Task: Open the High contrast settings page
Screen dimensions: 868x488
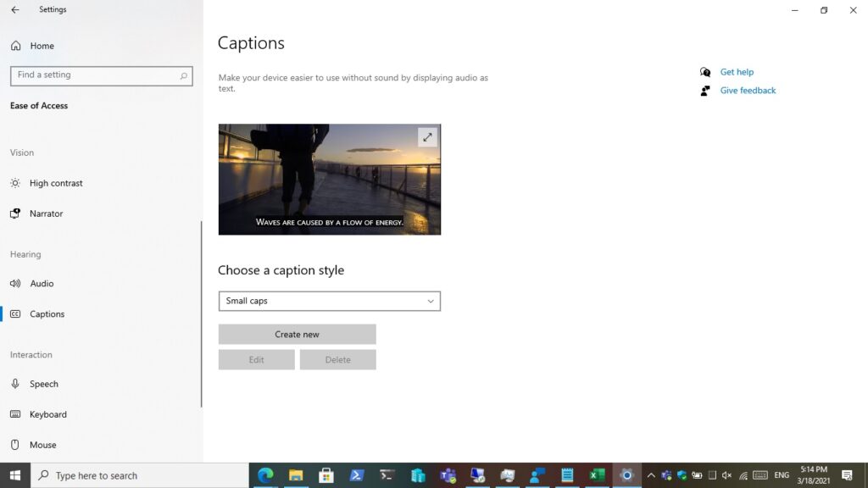Action: coord(56,183)
